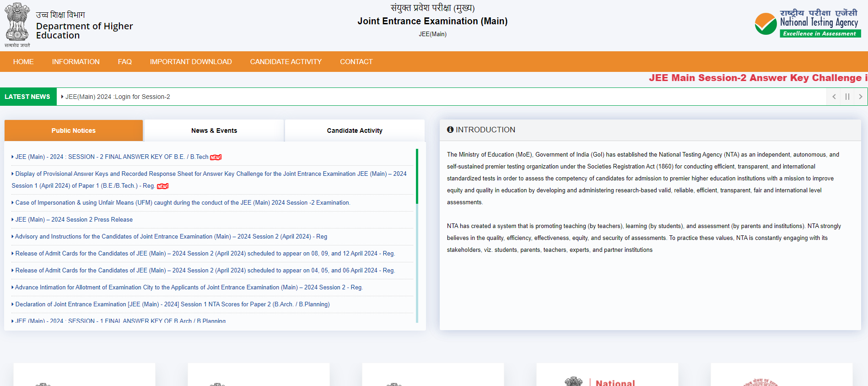Pause the latest news ticker
The image size is (868, 386).
point(847,97)
